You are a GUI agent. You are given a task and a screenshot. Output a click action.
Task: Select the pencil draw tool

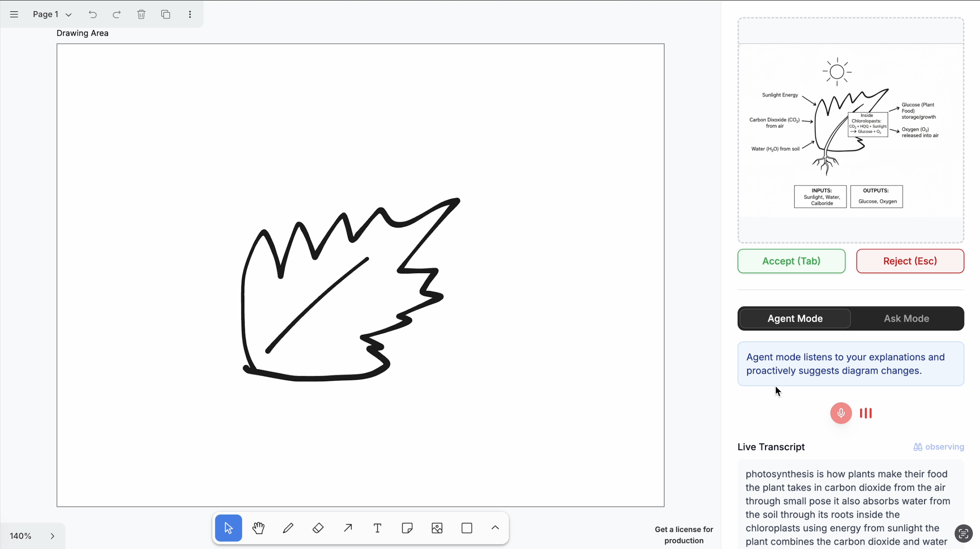click(x=288, y=528)
